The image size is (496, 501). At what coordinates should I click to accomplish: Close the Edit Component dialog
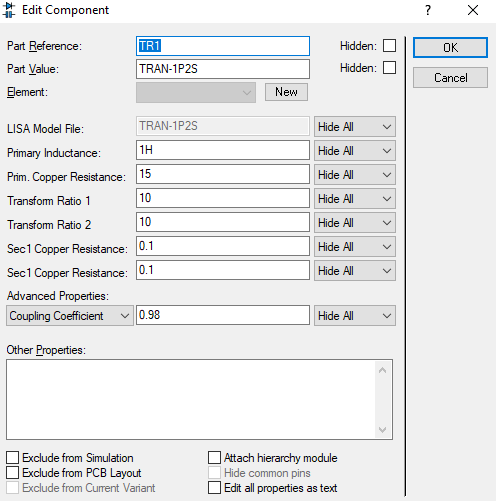coord(473,10)
